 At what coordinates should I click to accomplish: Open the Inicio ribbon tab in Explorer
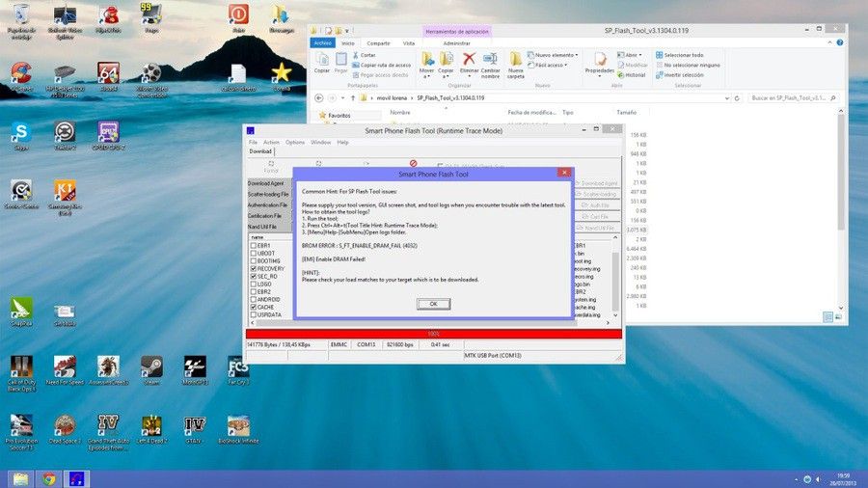point(348,43)
